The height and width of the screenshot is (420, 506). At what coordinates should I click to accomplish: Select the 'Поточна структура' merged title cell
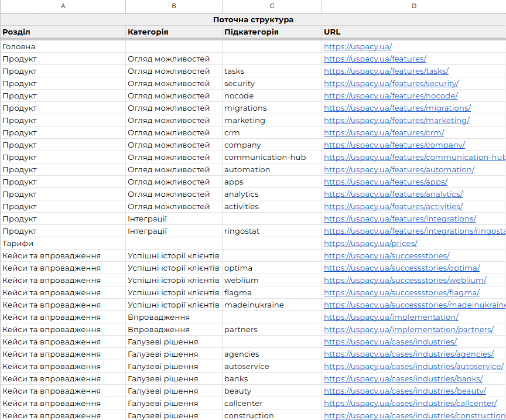[254, 20]
